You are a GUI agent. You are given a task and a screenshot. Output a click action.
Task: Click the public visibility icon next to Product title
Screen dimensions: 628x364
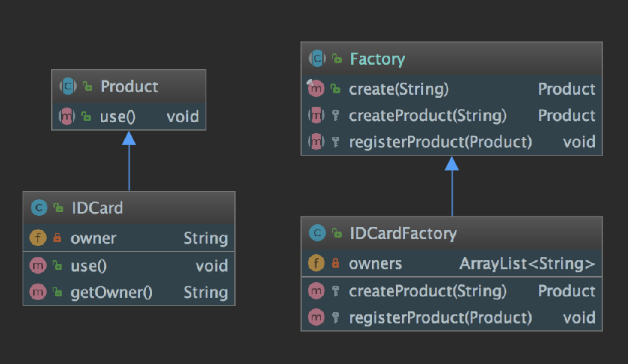click(x=87, y=86)
